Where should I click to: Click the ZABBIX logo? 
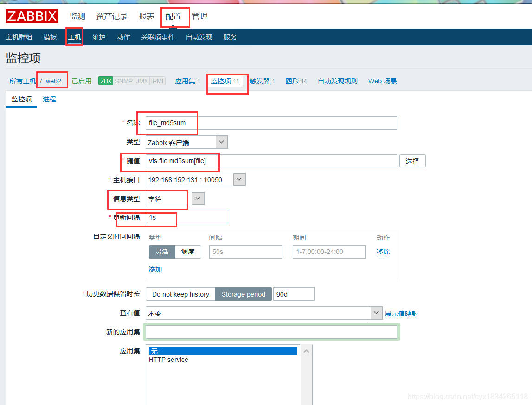click(x=32, y=16)
